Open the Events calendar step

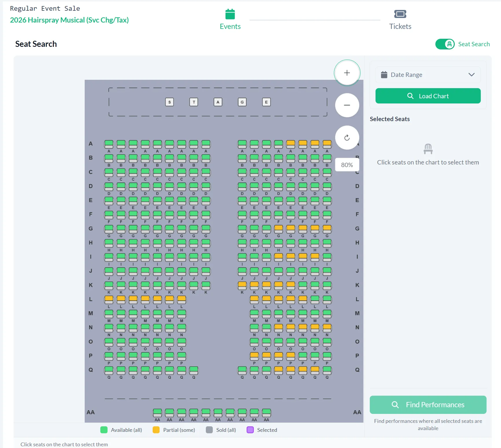pos(230,20)
